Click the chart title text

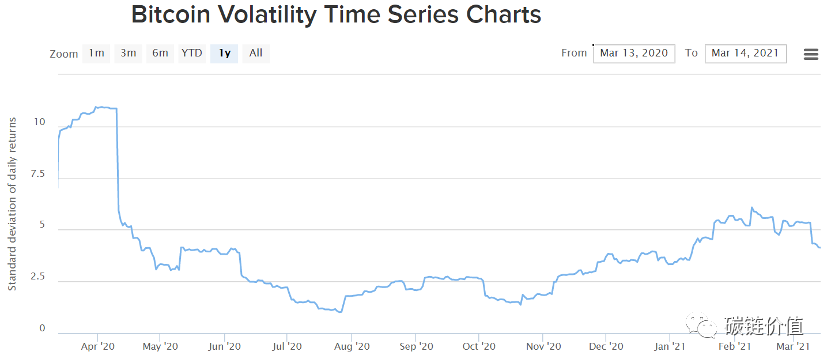click(336, 15)
